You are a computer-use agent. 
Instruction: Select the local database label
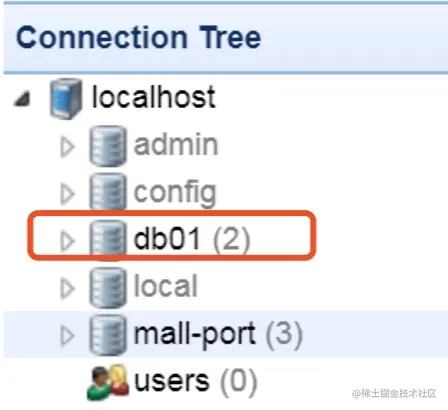click(166, 286)
